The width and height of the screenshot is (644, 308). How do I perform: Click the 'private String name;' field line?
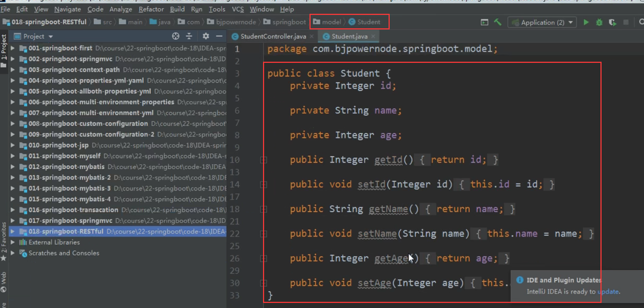(x=346, y=110)
